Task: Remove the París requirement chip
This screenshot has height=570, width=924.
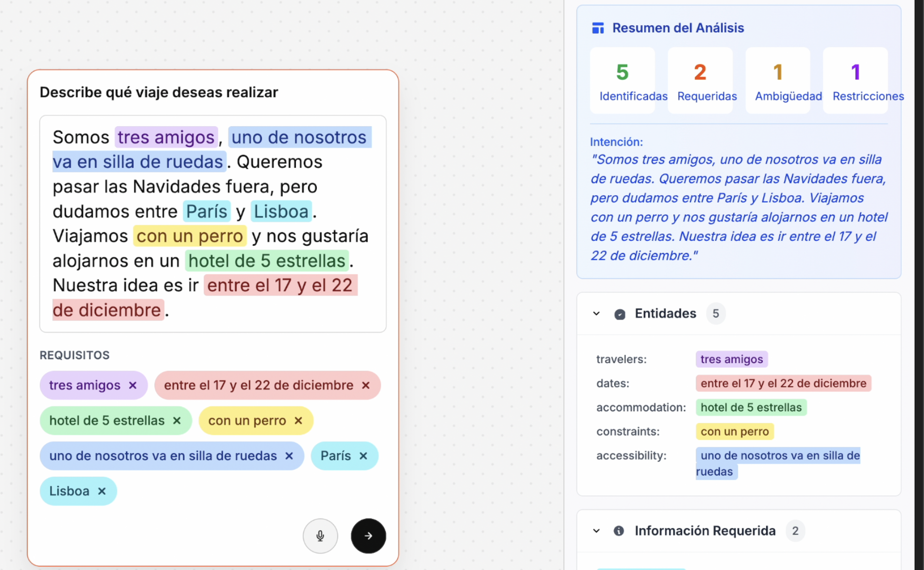Action: point(364,456)
